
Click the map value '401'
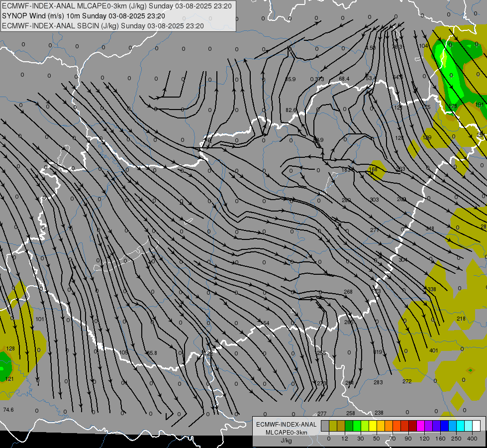tap(434, 351)
